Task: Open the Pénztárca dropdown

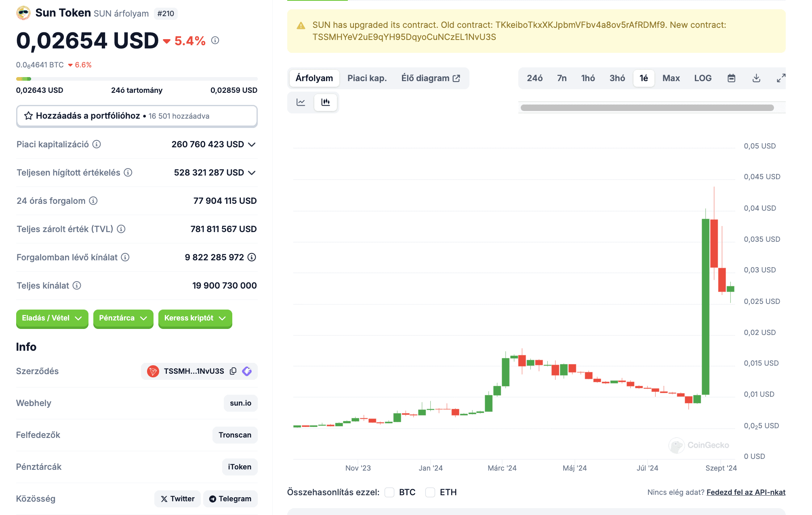Action: [x=123, y=318]
